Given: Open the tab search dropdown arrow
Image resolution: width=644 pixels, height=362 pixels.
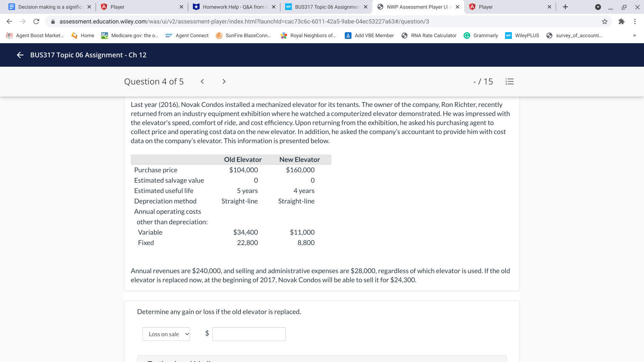Looking at the screenshot, I should pyautogui.click(x=598, y=7).
